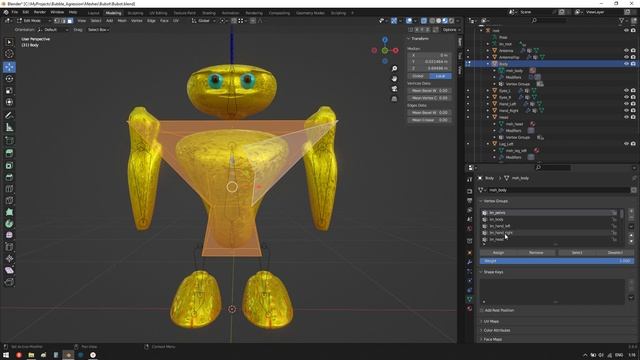Open the Vertex menu in viewport header
640x360 pixels.
(137, 20)
